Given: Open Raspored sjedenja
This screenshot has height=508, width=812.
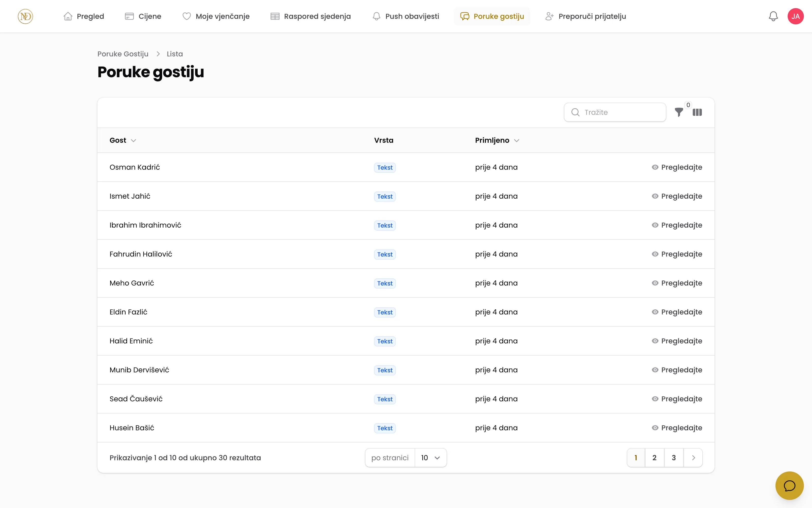Looking at the screenshot, I should click(310, 16).
